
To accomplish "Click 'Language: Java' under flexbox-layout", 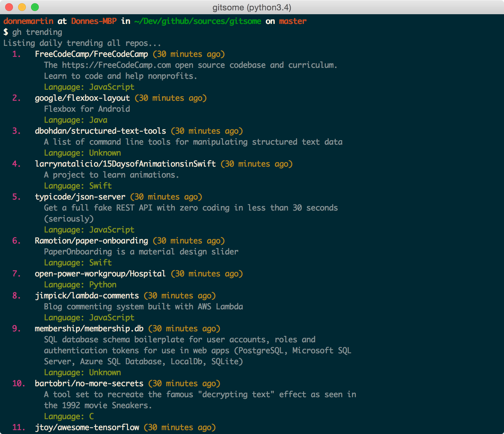I will tap(76, 120).
